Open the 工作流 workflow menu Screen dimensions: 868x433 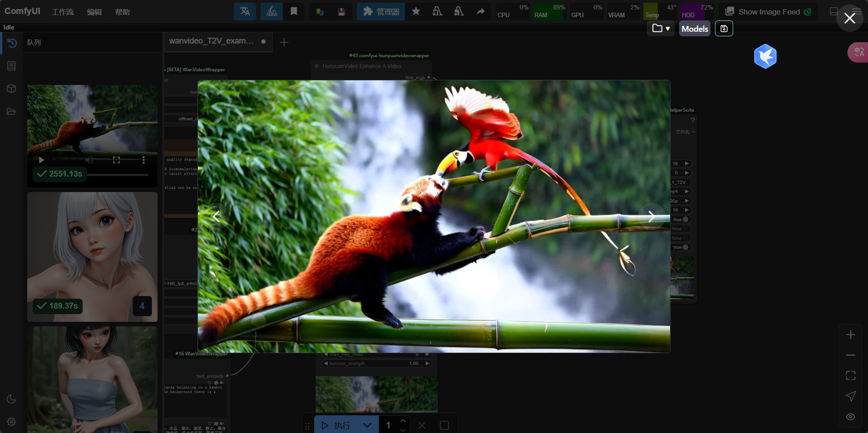63,12
